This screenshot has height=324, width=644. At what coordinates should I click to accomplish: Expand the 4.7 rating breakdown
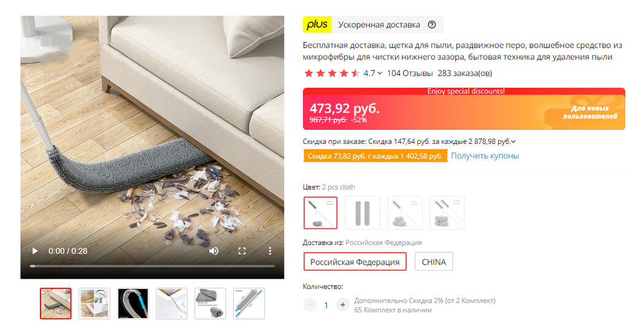(373, 73)
